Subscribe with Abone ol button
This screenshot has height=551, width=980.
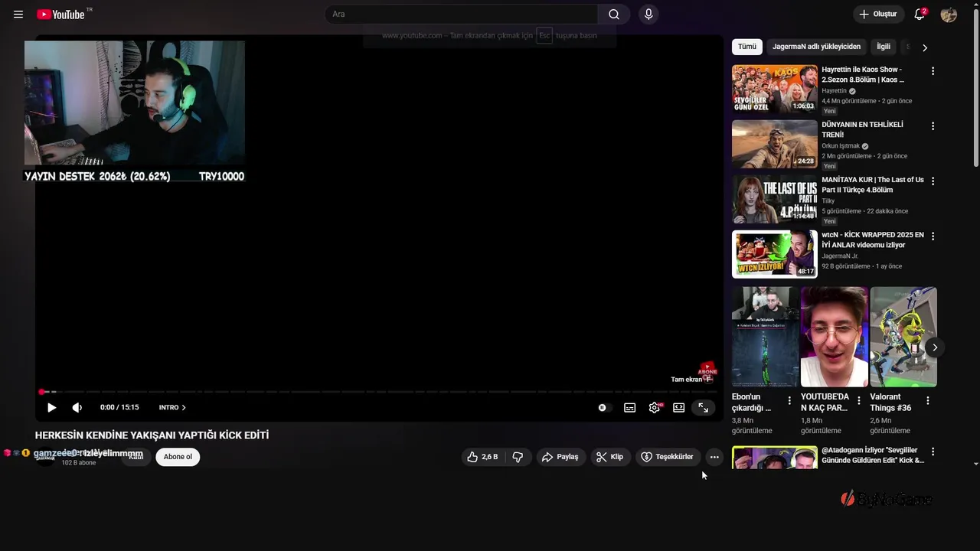click(178, 457)
